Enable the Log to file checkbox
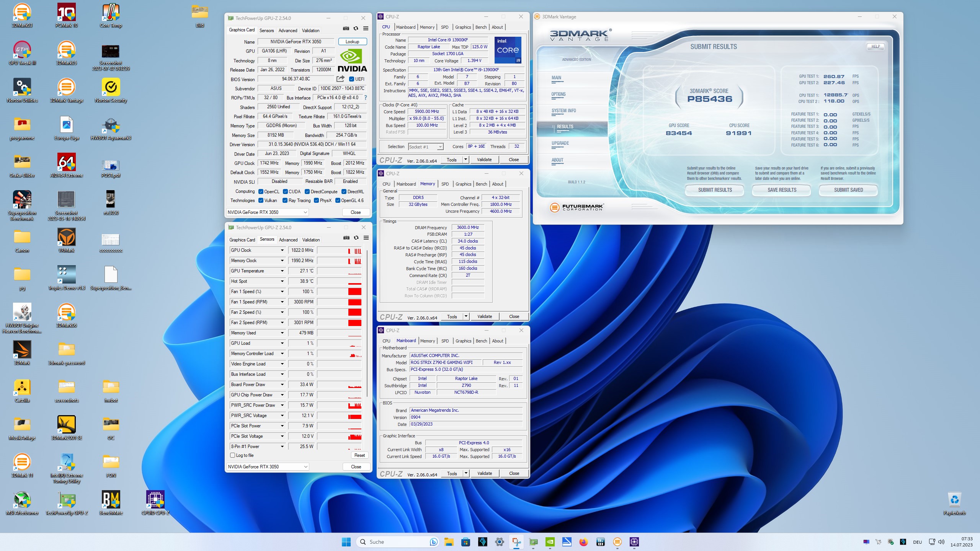The image size is (980, 551). pyautogui.click(x=232, y=455)
